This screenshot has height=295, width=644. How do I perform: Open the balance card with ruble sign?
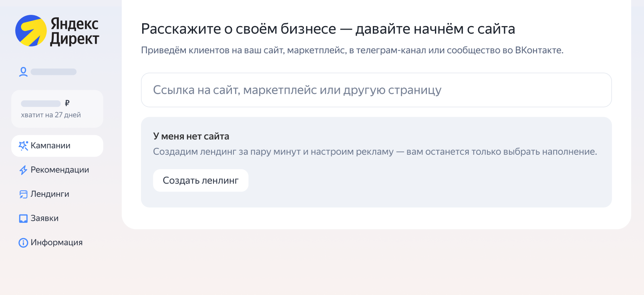pos(57,109)
